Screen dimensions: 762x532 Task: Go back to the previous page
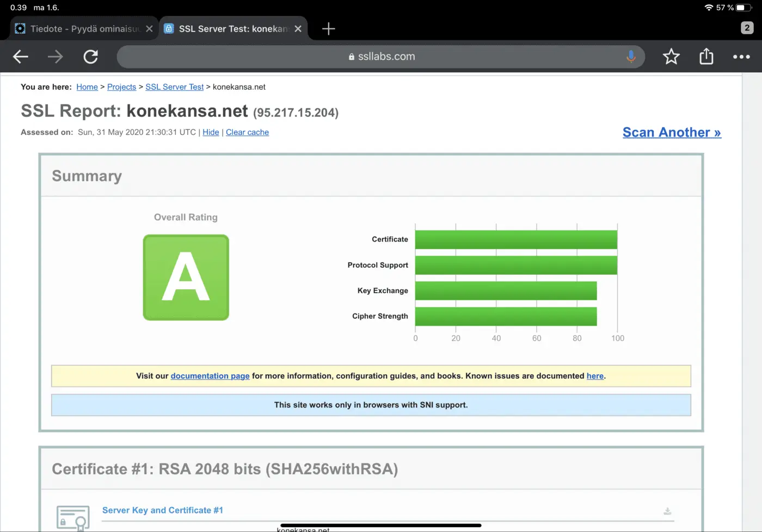21,57
